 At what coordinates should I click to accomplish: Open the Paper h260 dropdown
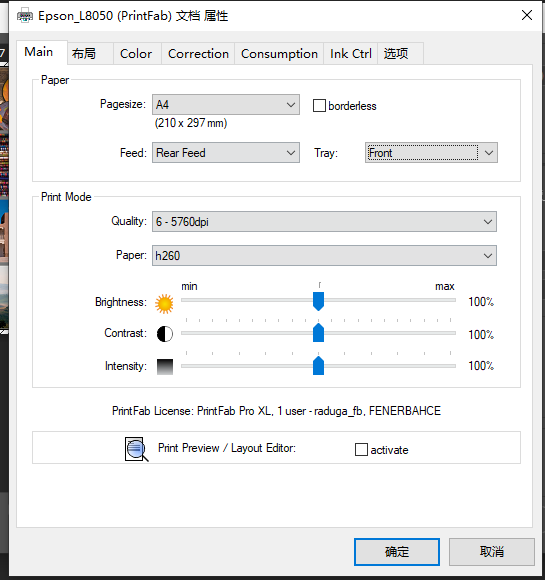pyautogui.click(x=324, y=256)
